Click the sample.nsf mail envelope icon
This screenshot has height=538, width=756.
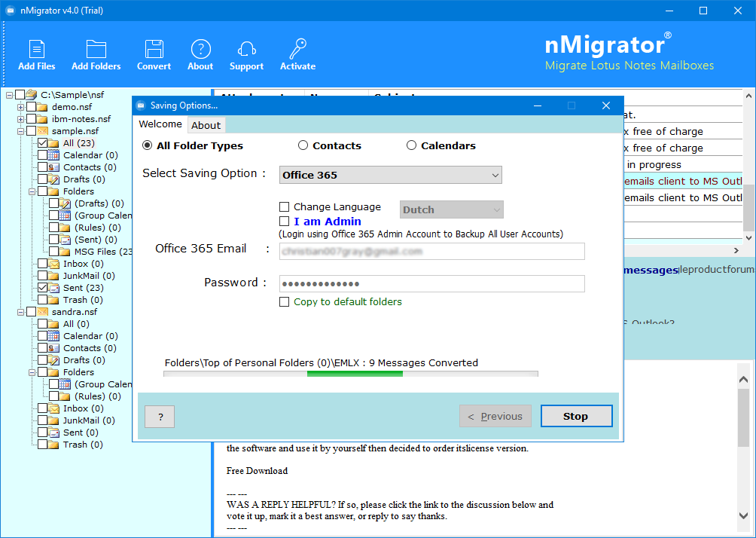(42, 131)
